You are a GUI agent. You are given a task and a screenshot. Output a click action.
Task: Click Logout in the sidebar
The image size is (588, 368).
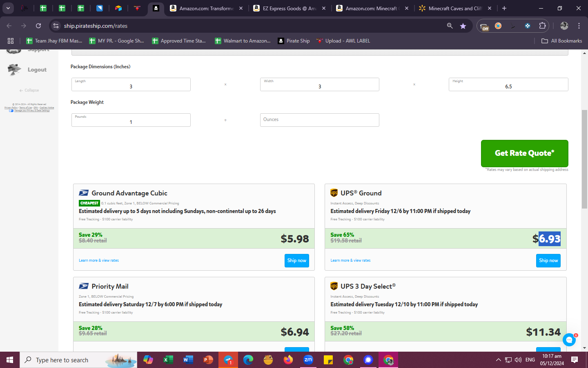[27, 70]
